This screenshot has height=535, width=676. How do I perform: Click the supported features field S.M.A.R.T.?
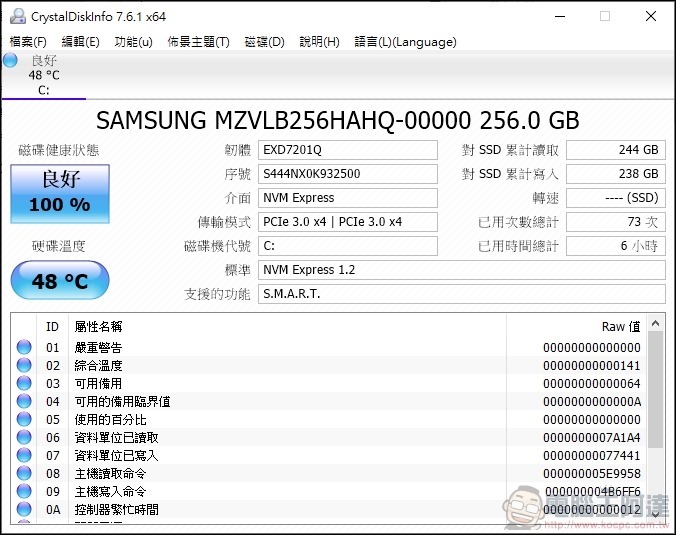462,294
